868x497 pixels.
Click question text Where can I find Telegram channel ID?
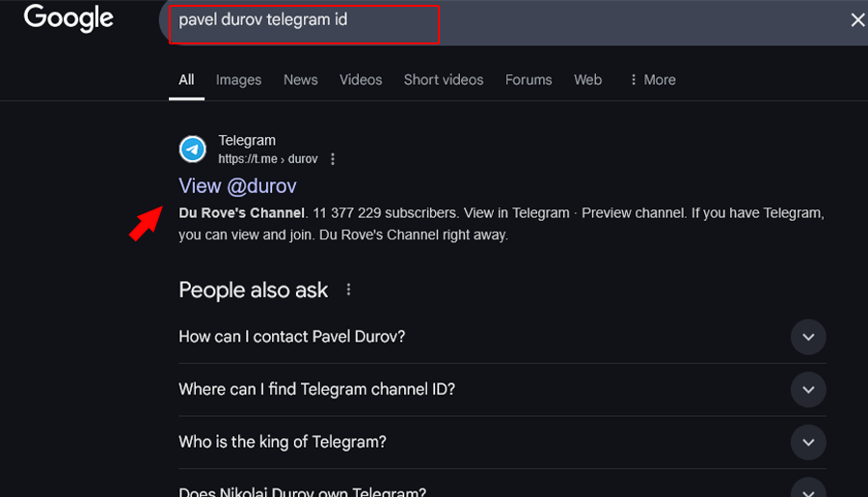pyautogui.click(x=316, y=390)
